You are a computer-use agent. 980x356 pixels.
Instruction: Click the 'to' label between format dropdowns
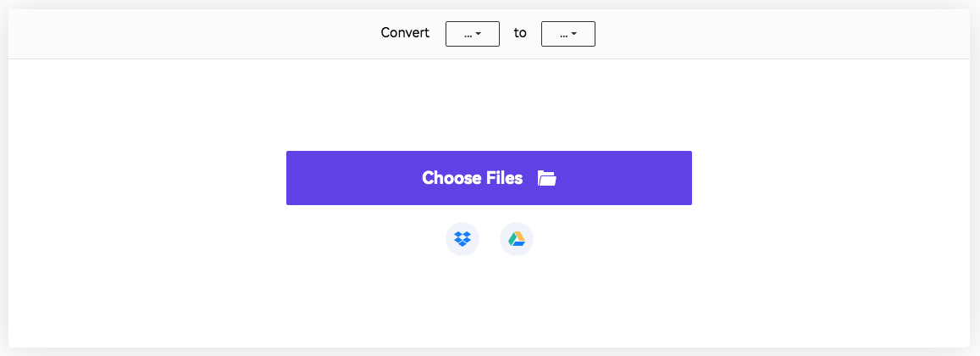coord(520,33)
